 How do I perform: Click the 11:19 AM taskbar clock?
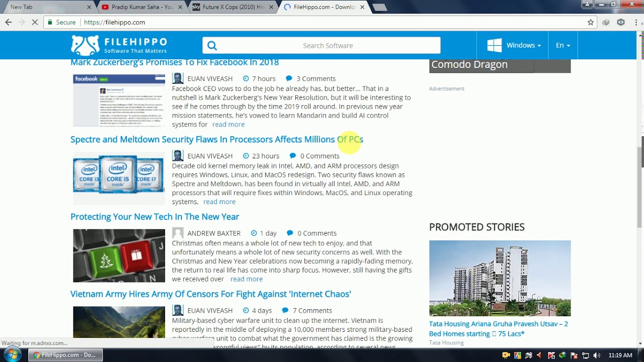620,355
